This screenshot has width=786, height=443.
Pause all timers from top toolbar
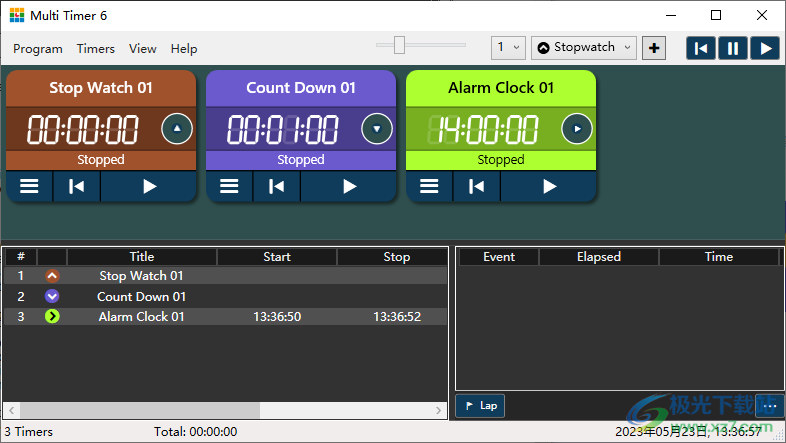coord(732,48)
